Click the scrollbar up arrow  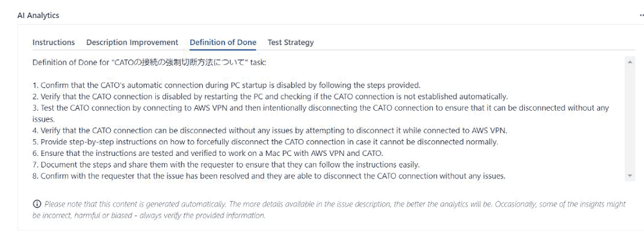click(x=630, y=62)
